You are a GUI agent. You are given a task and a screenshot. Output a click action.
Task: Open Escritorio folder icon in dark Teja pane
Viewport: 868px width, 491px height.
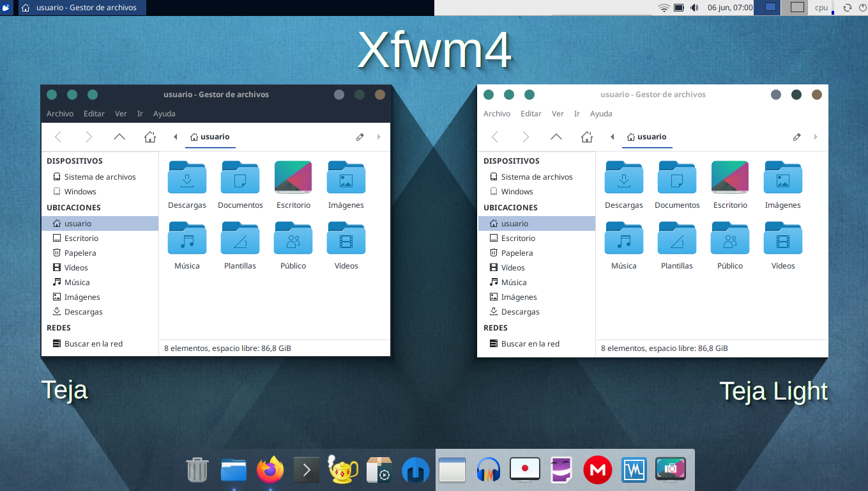pyautogui.click(x=293, y=177)
